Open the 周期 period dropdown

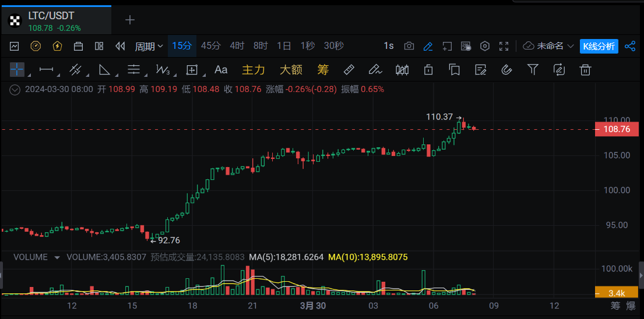pos(149,46)
